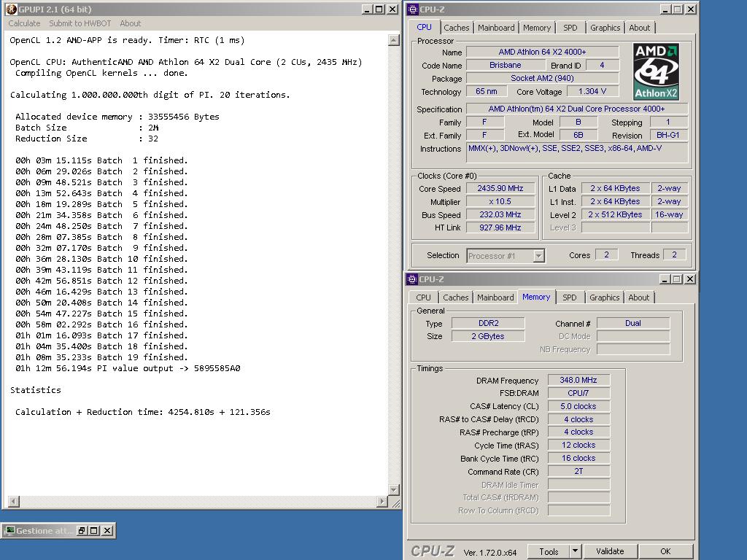747x560 pixels.
Task: Click the Core Speed 2435.90 MHz value
Action: point(500,189)
